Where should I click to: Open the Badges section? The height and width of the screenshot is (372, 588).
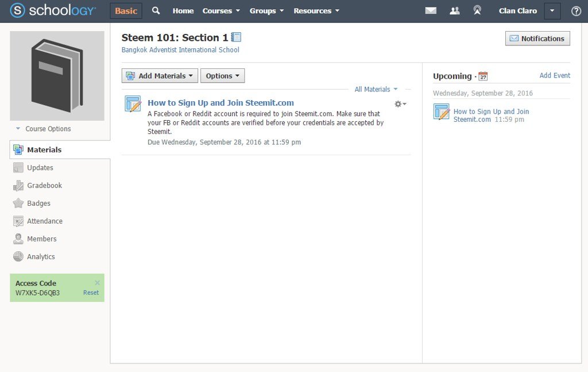click(38, 203)
